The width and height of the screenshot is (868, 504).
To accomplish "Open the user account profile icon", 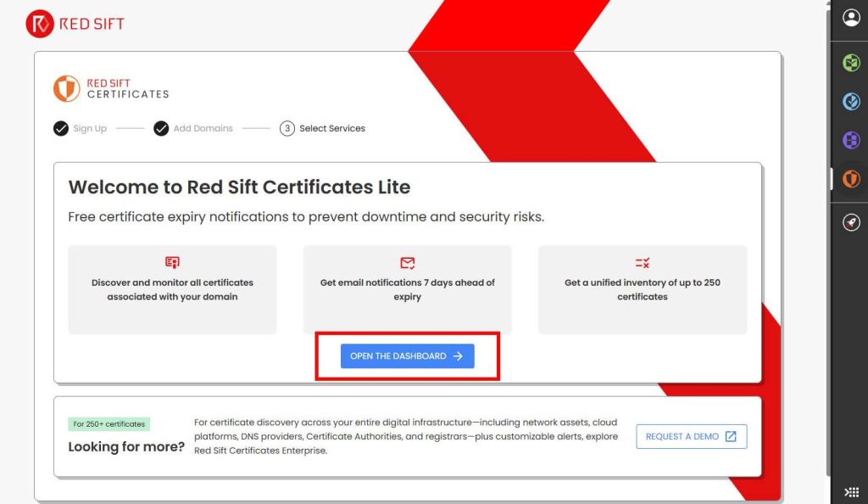I will pos(851,18).
